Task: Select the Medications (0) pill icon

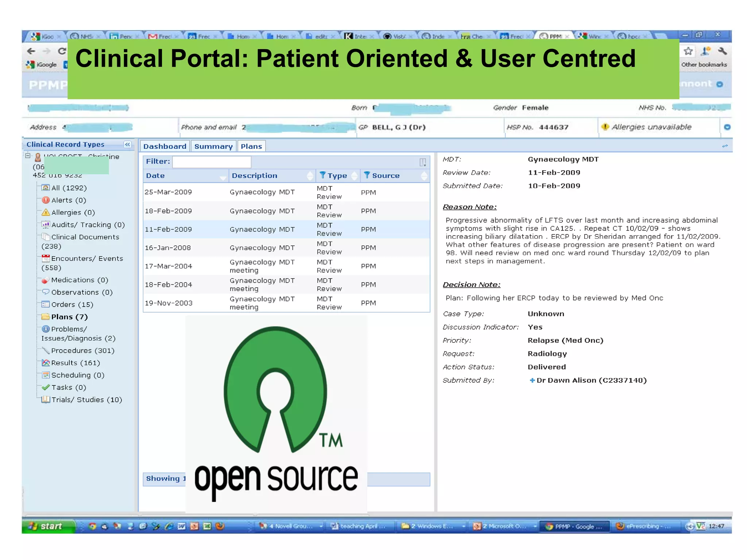Action: click(x=46, y=280)
